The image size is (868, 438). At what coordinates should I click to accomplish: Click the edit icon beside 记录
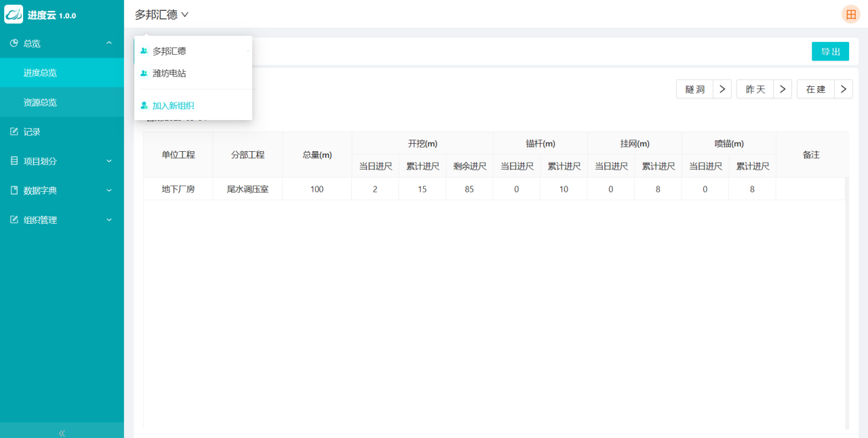click(x=14, y=132)
